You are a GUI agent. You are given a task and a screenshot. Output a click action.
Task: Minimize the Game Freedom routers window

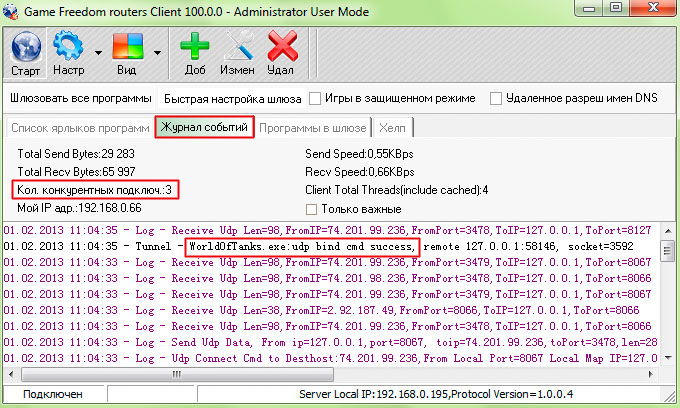[x=588, y=8]
